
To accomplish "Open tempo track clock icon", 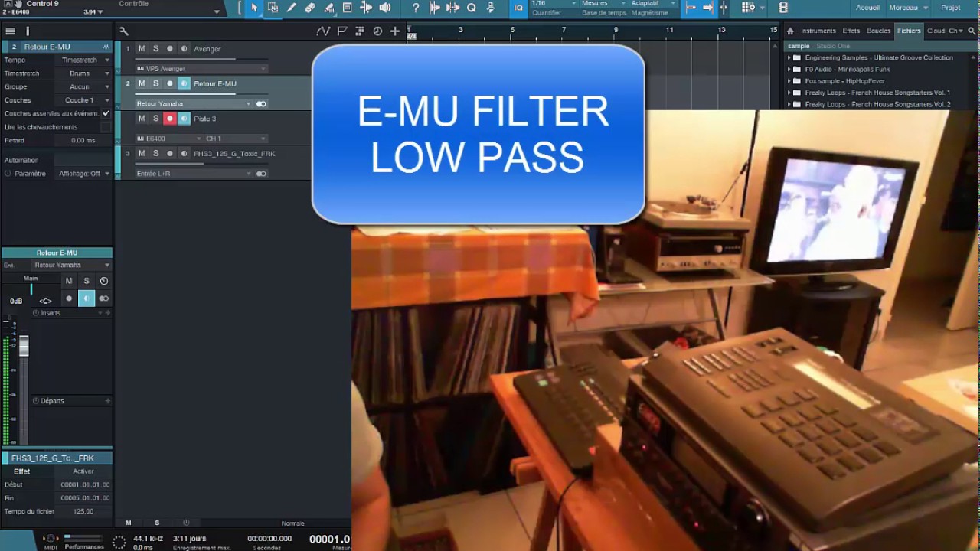I will [377, 31].
